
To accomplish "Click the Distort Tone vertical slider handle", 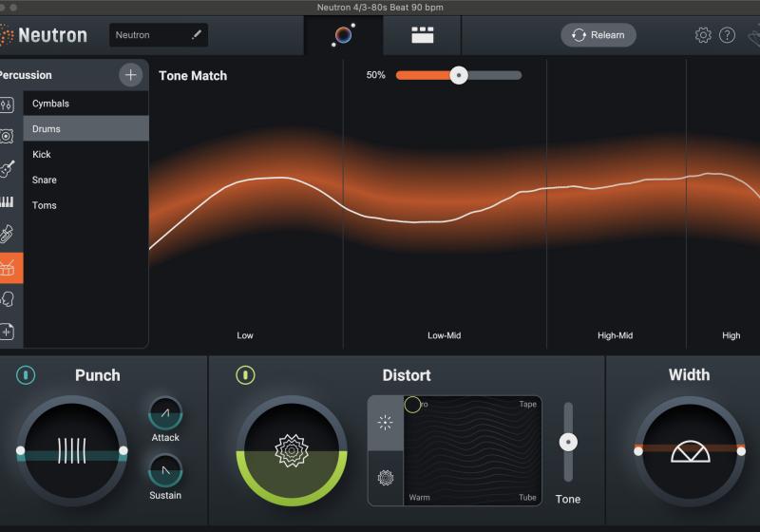I will click(x=568, y=442).
